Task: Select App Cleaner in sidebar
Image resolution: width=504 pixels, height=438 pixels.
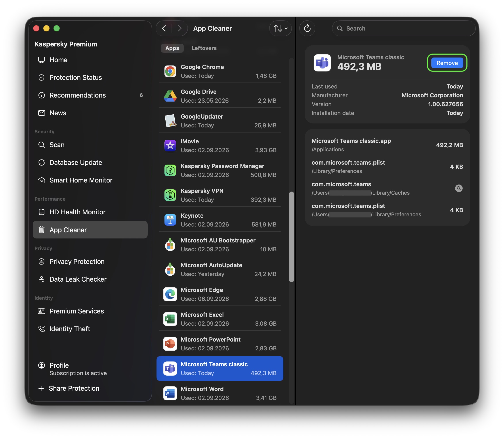Action: [x=90, y=230]
